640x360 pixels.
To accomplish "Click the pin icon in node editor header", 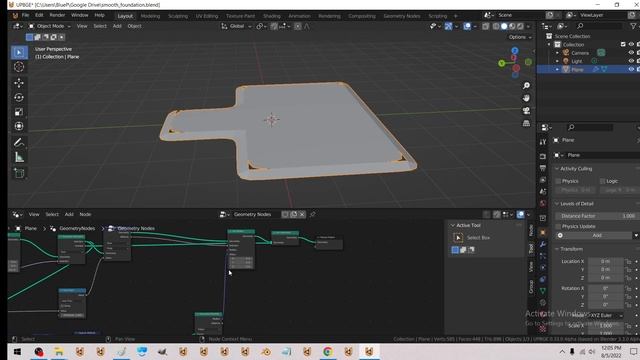I will point(313,214).
